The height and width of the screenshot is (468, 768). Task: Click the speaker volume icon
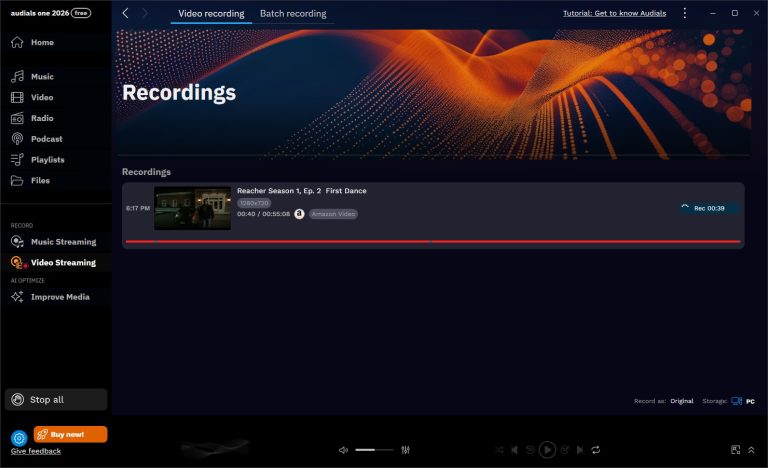click(x=343, y=450)
